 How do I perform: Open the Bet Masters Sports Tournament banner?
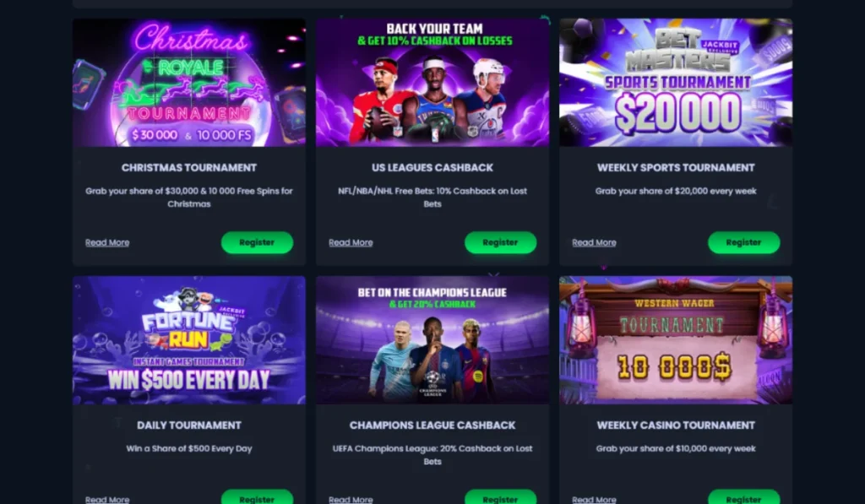(x=676, y=83)
